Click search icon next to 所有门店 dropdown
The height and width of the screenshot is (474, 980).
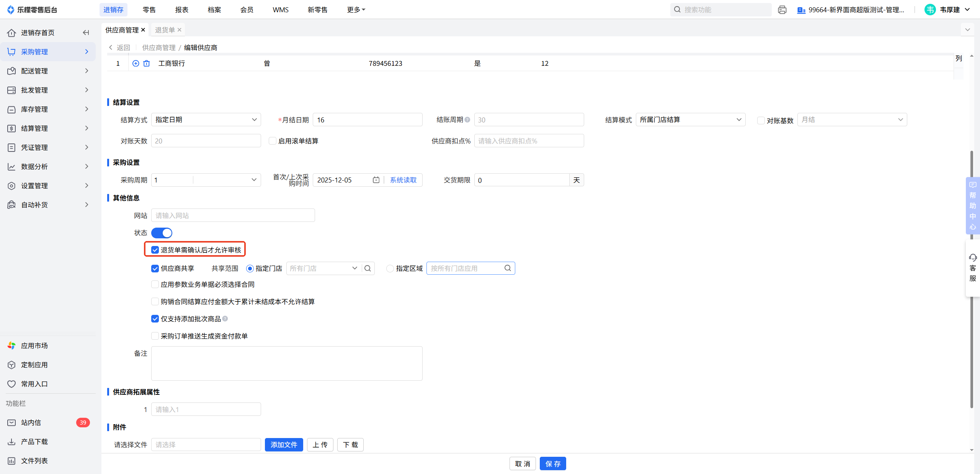coord(367,269)
